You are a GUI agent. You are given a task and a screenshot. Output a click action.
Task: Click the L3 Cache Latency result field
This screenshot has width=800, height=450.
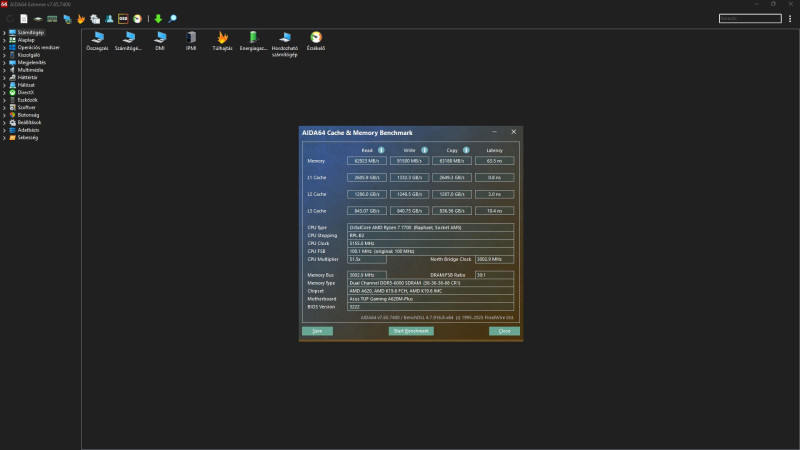coord(494,211)
